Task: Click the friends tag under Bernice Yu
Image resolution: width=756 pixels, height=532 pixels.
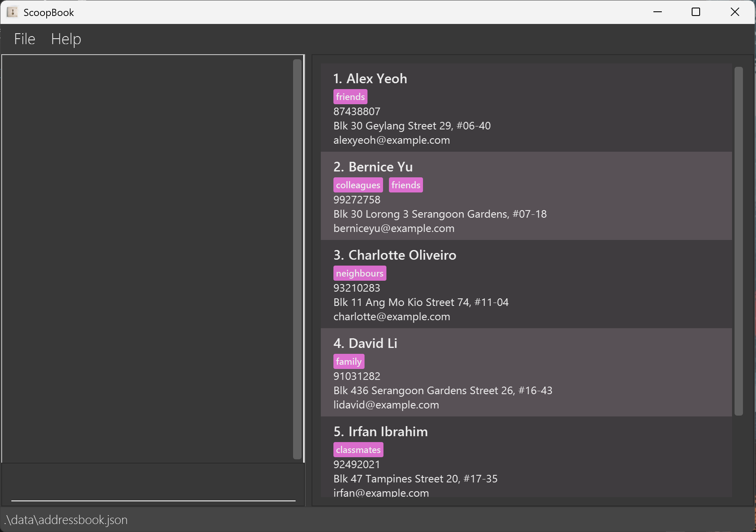Action: [406, 185]
